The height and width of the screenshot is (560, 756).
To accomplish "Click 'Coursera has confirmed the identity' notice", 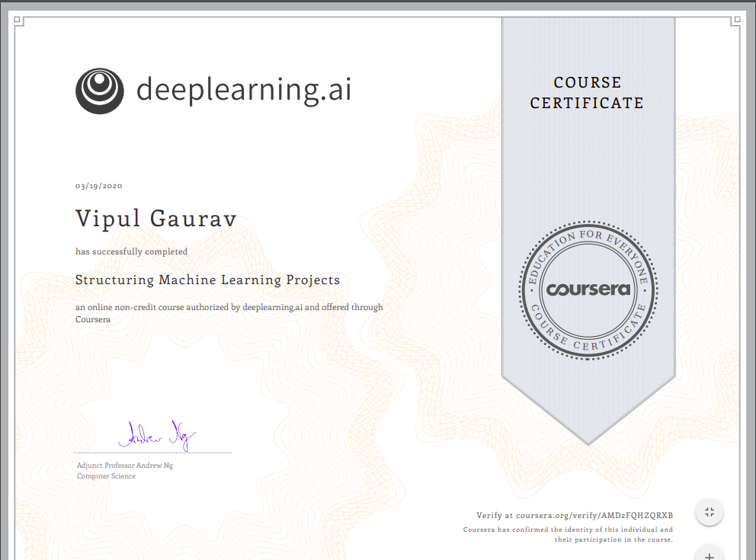I will [x=568, y=534].
